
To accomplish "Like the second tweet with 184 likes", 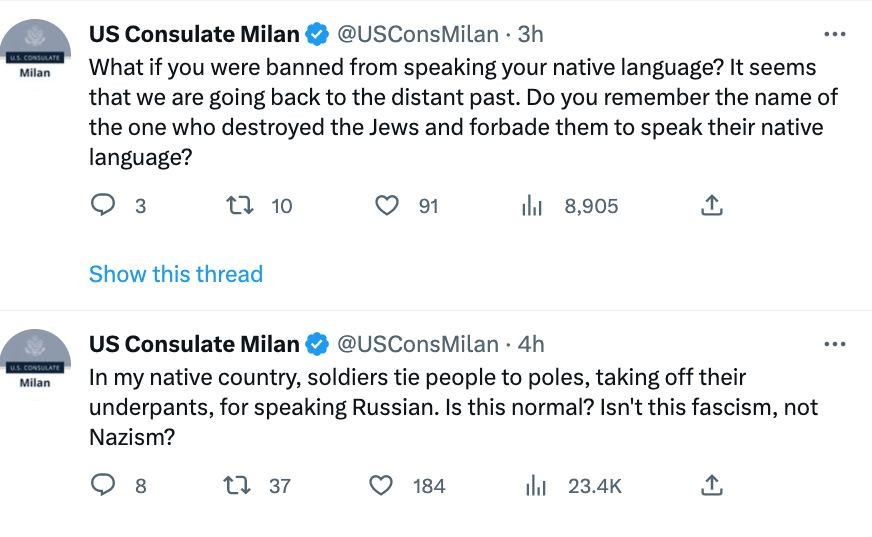I will pos(381,486).
